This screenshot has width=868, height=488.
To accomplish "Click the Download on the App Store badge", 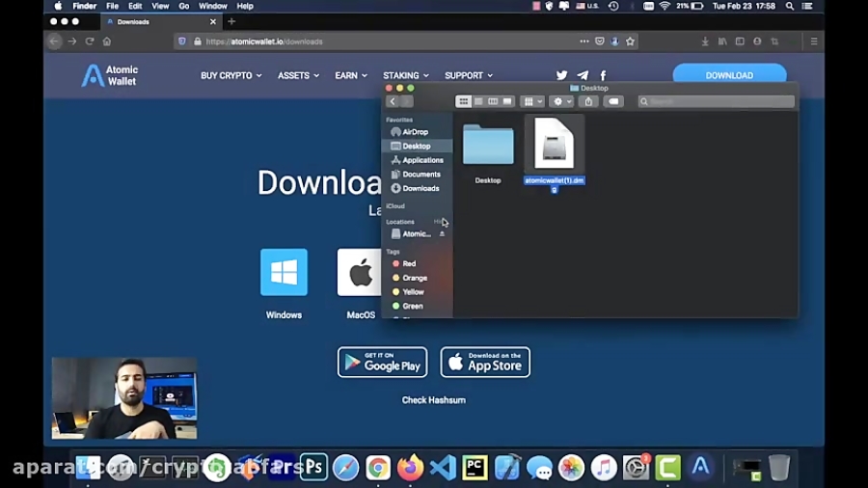I will [485, 363].
